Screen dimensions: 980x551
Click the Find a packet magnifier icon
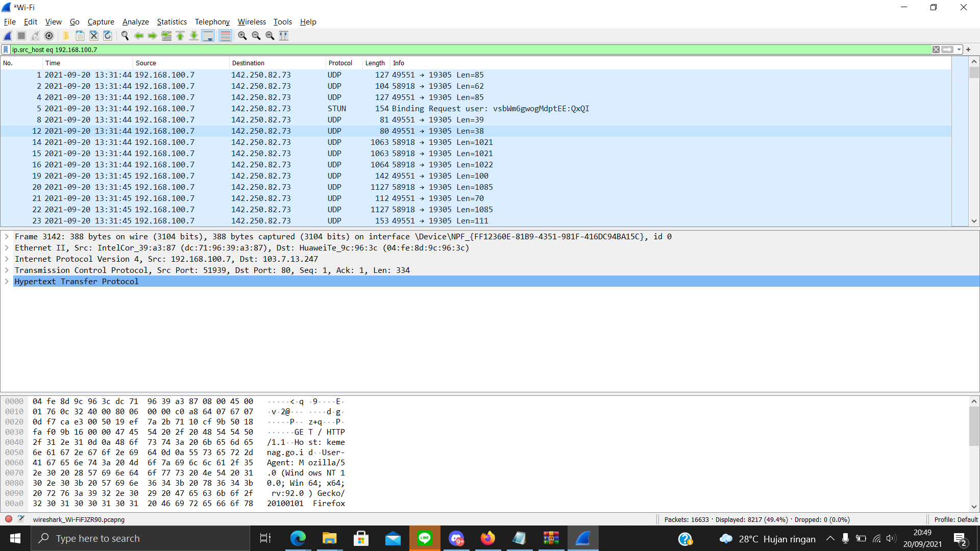point(125,36)
